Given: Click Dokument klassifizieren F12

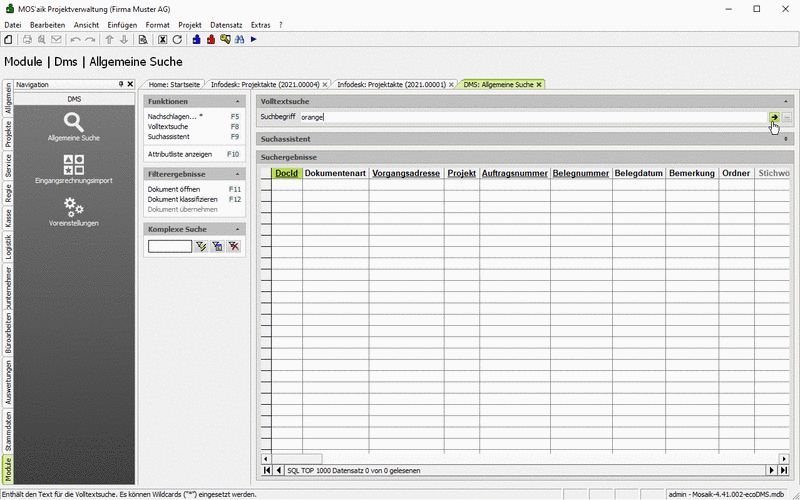Looking at the screenshot, I should [193, 199].
